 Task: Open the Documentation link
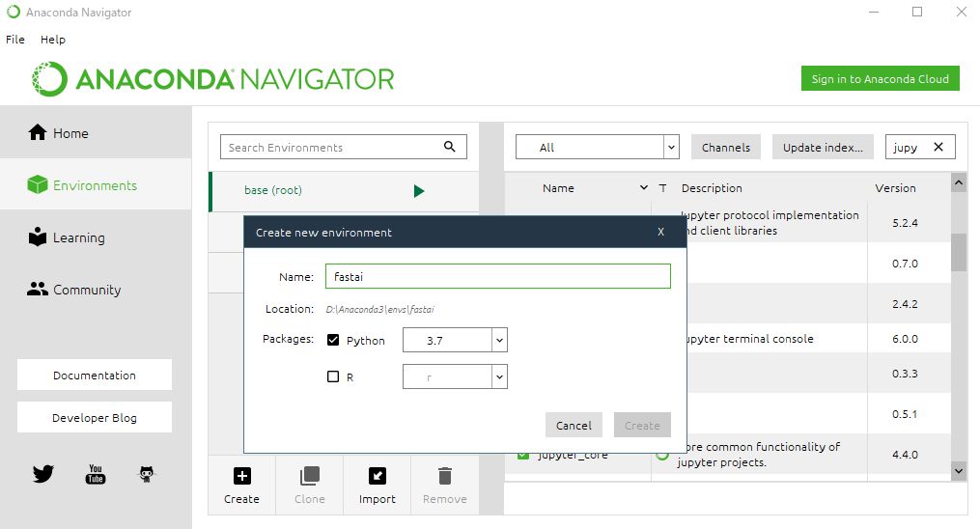coord(95,375)
